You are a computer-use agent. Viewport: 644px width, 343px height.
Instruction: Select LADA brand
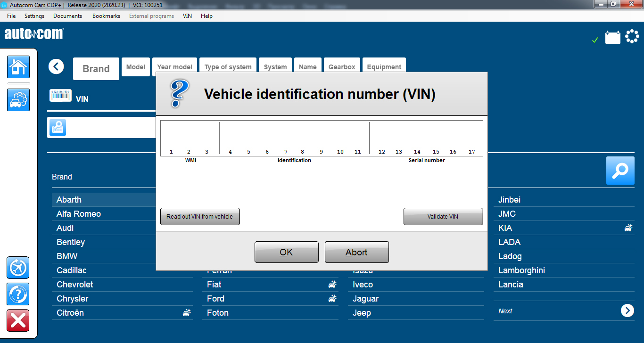point(564,242)
